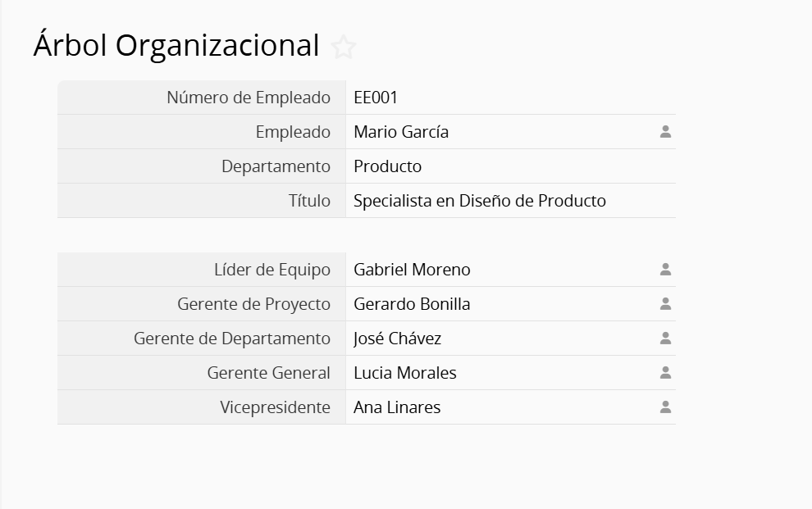The height and width of the screenshot is (509, 812).
Task: Click user icon beside Mario García
Action: click(x=665, y=132)
